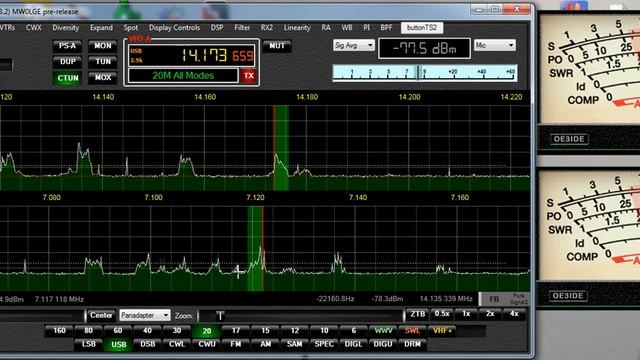Open the Diversity menu
This screenshot has width=640, height=360.
pyautogui.click(x=65, y=28)
